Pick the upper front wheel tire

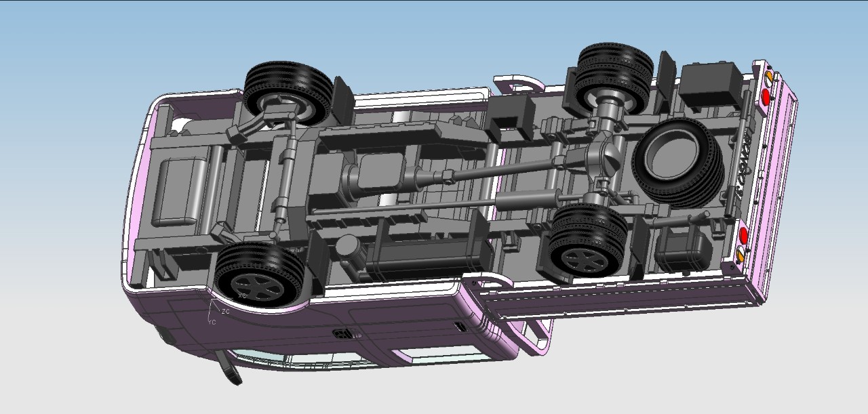pyautogui.click(x=288, y=94)
